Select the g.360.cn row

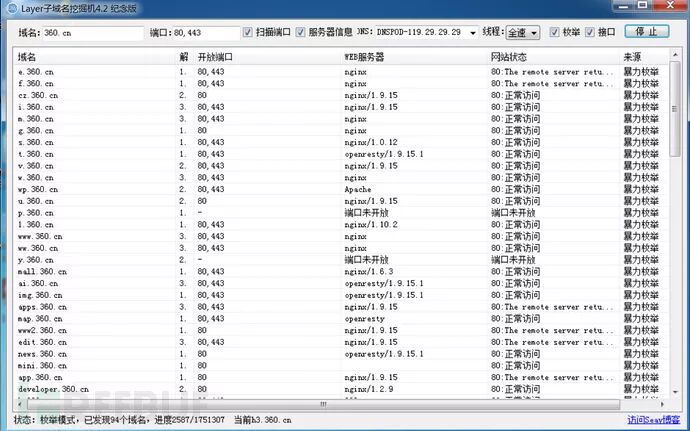tap(341, 131)
